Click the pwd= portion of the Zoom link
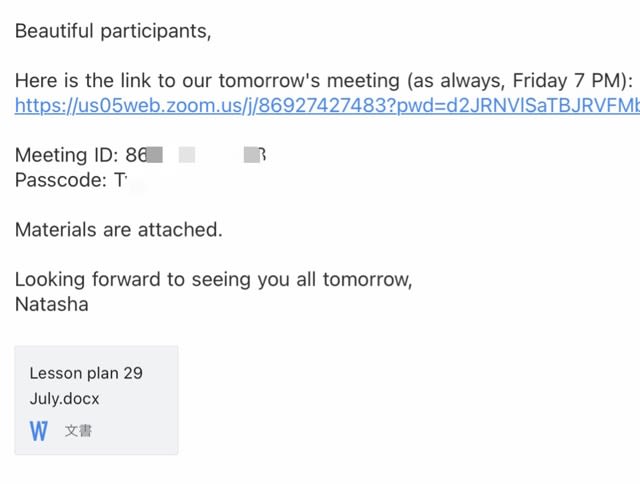The image size is (640, 484). coord(421,106)
